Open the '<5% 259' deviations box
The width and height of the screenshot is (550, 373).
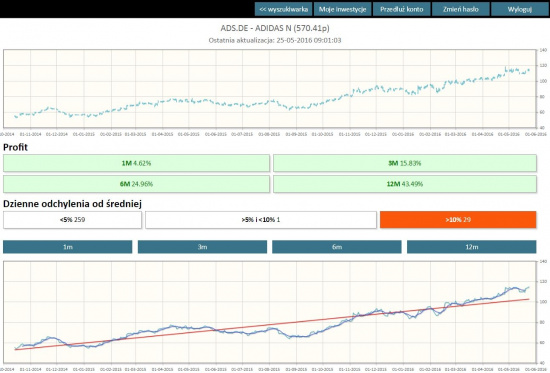point(72,220)
